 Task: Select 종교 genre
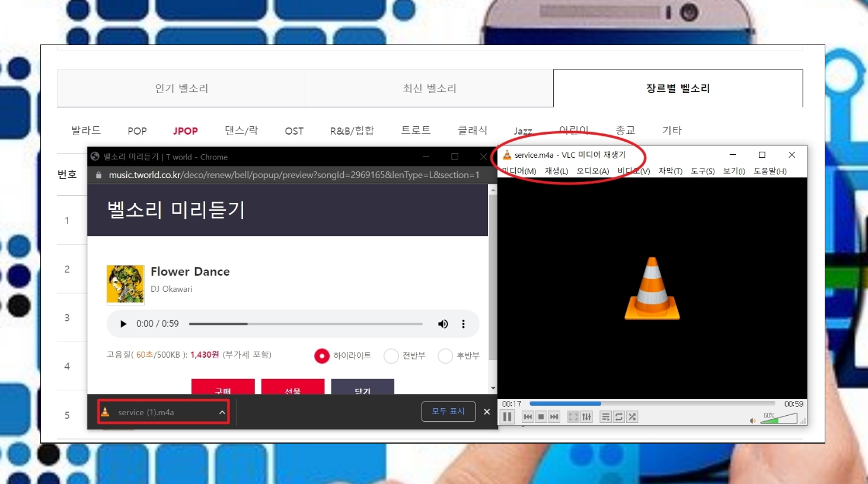tap(625, 130)
